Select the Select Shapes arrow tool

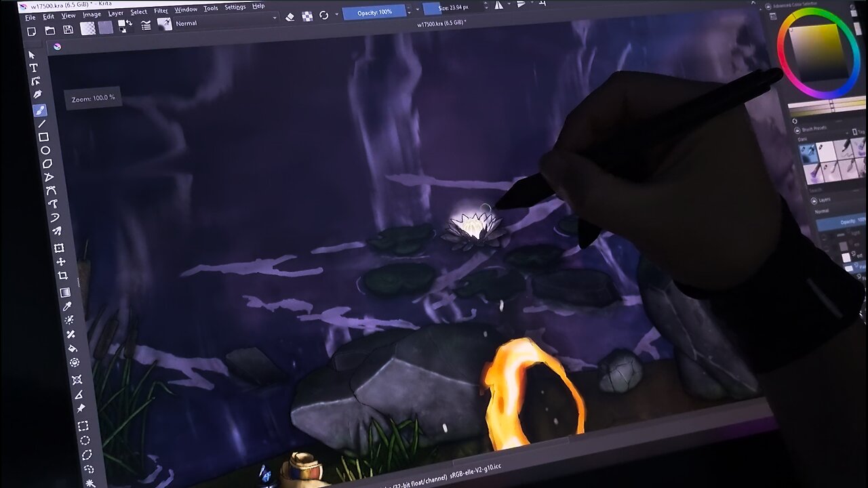pyautogui.click(x=31, y=55)
